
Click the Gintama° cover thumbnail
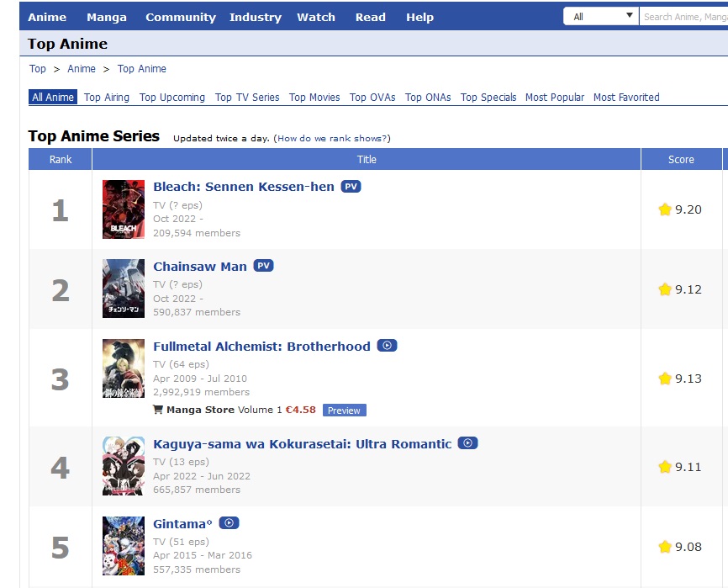[124, 546]
